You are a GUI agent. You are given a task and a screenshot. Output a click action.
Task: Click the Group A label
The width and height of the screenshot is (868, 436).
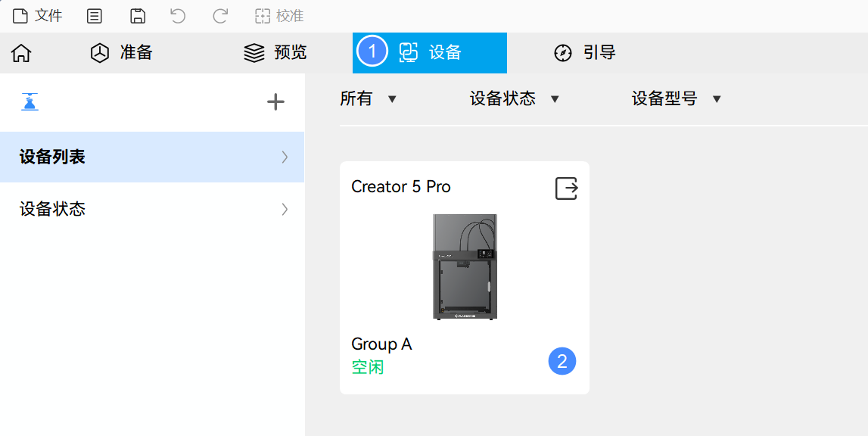click(x=381, y=344)
